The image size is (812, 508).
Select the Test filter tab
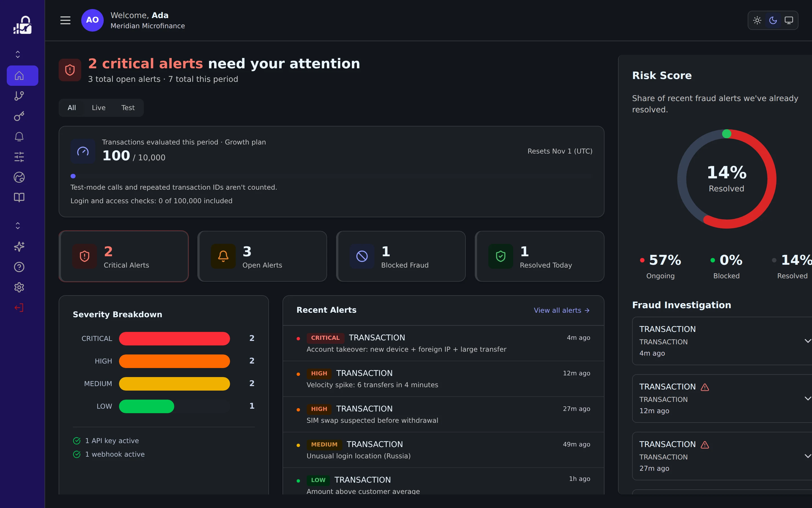point(128,108)
